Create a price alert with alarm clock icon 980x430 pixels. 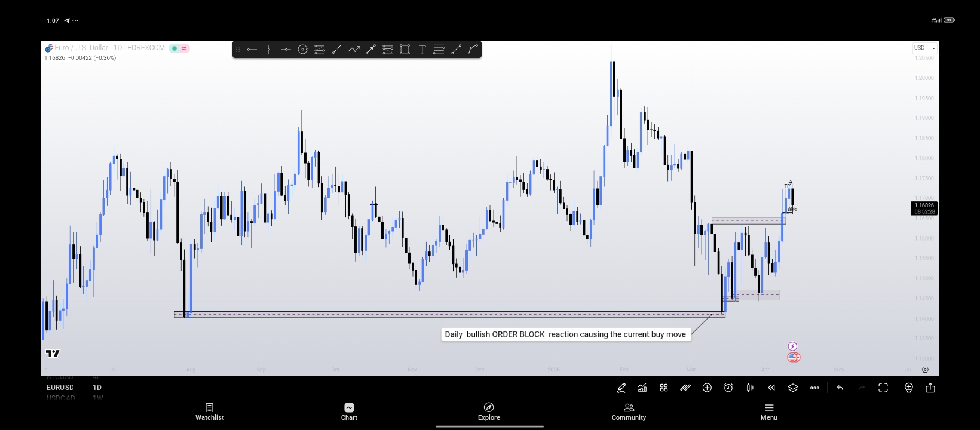point(728,388)
